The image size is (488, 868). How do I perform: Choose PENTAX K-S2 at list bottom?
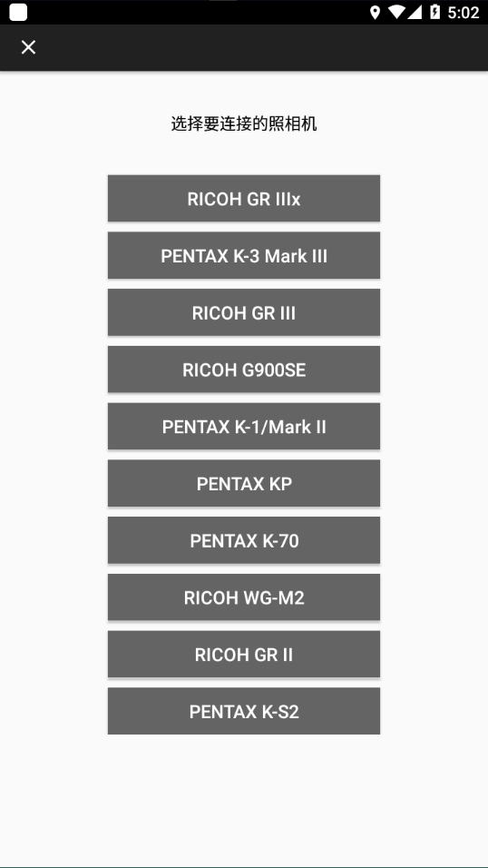(244, 711)
